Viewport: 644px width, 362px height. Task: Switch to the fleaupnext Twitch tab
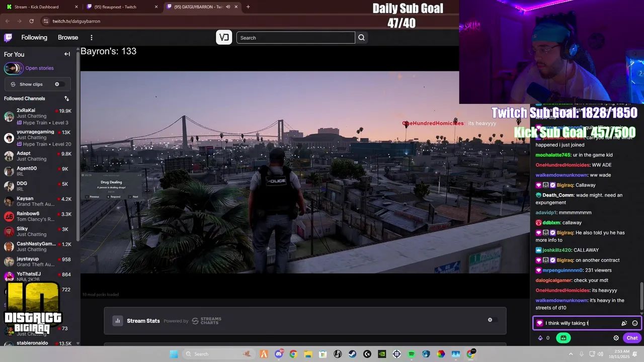(122, 7)
